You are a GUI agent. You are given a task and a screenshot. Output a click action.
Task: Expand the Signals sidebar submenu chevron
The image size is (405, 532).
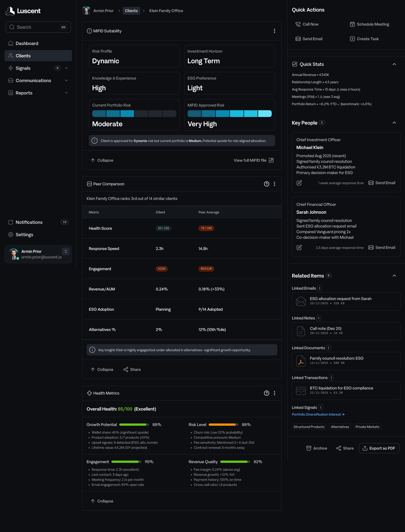click(66, 68)
